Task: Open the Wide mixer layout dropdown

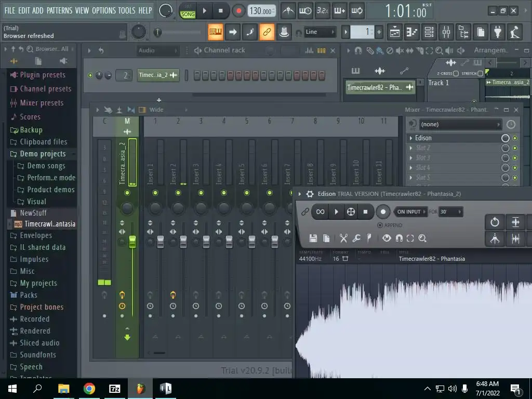Action: click(x=169, y=110)
